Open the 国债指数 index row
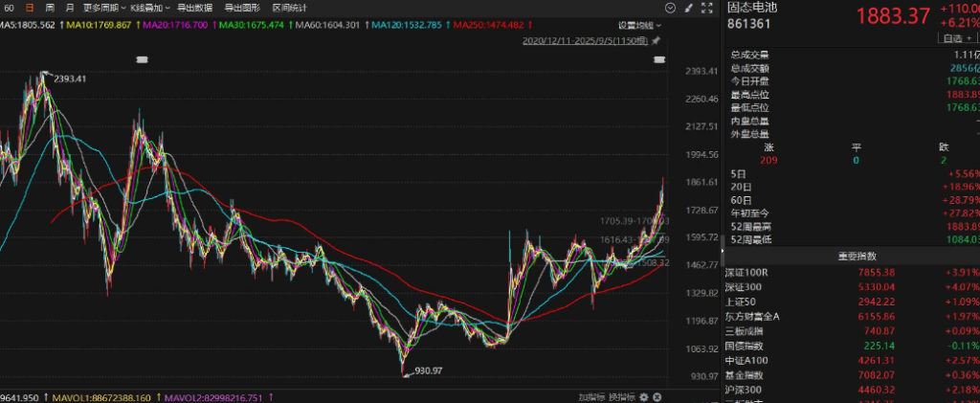 853,347
